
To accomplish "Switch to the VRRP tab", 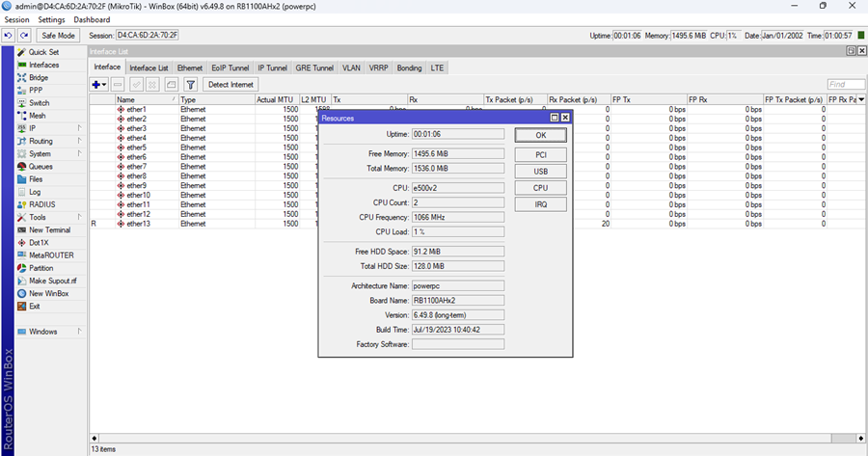I will (379, 68).
